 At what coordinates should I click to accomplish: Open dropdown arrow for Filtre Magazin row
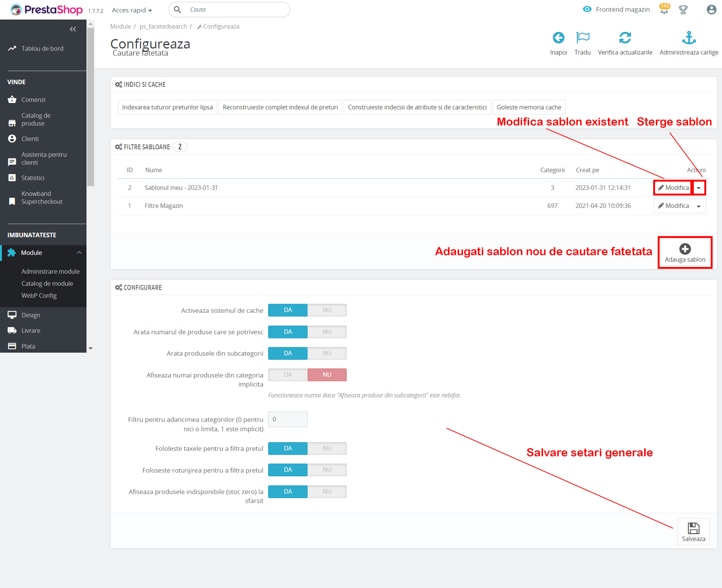(699, 206)
